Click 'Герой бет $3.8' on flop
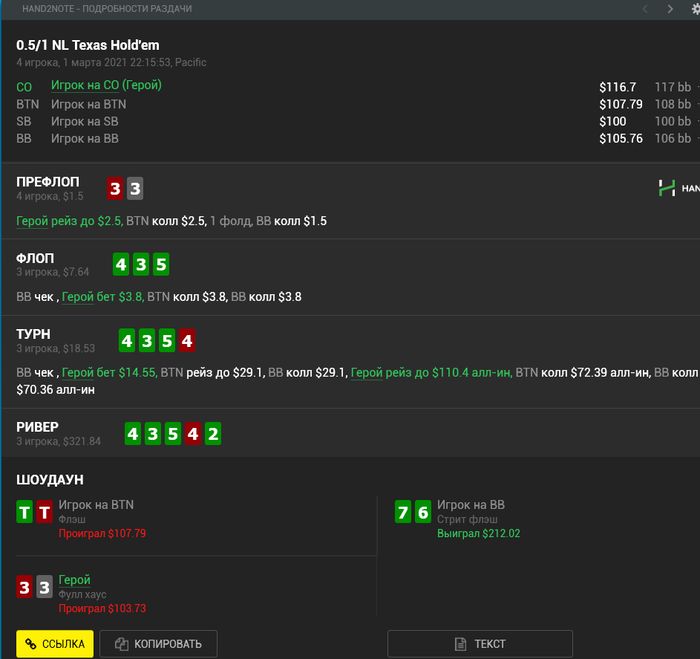Viewport: 700px width, 659px height. click(103, 297)
